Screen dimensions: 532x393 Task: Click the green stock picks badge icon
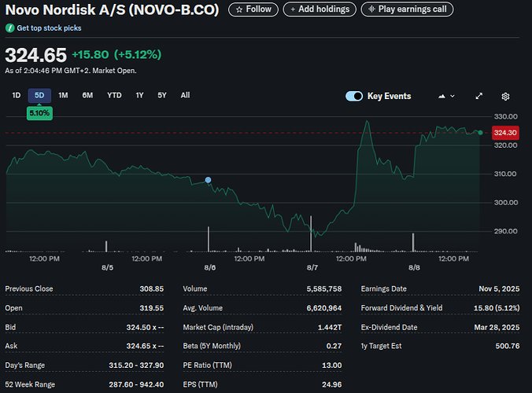(9, 28)
